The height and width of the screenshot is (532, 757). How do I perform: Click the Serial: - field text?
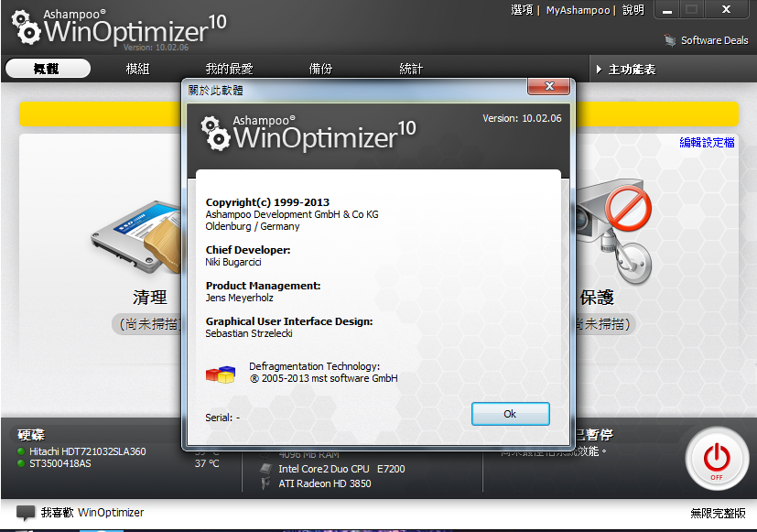tap(222, 418)
